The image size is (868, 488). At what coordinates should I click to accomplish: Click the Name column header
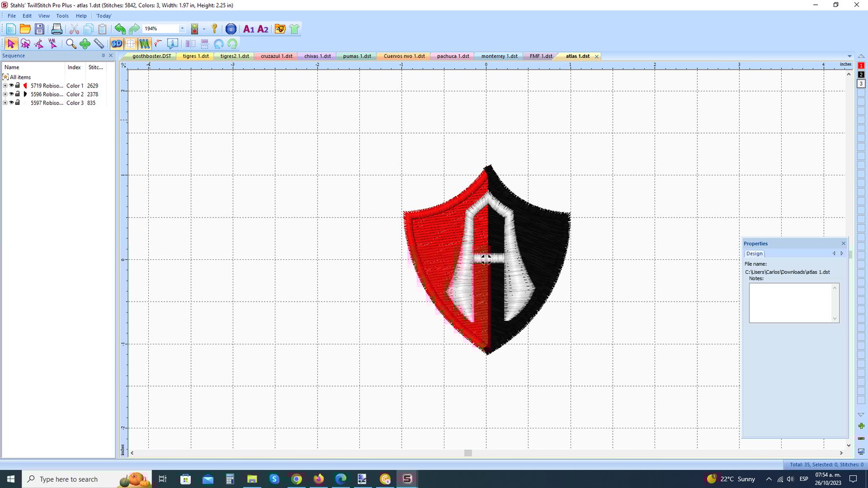point(12,67)
